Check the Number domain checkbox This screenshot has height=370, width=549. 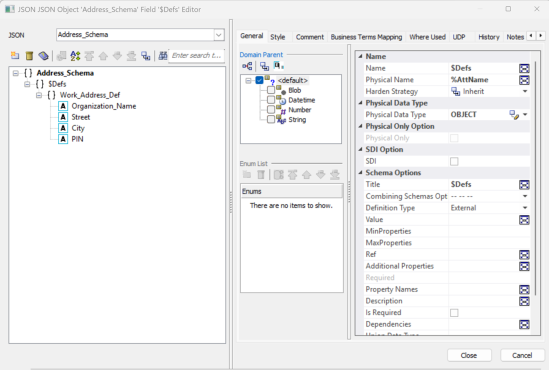(271, 110)
